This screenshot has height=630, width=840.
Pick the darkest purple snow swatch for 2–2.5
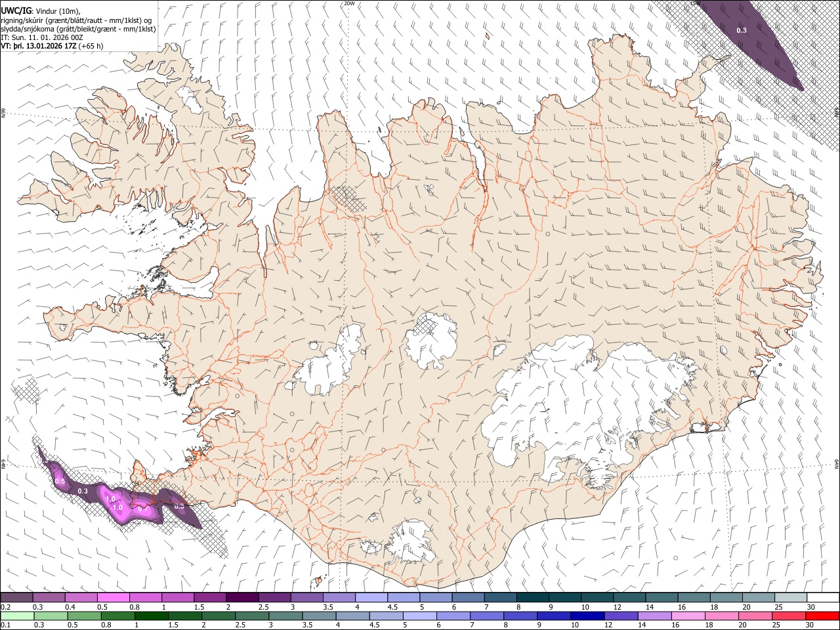tap(243, 598)
